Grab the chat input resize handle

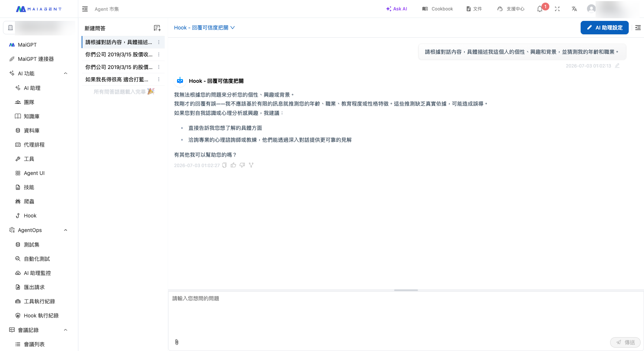(x=406, y=290)
